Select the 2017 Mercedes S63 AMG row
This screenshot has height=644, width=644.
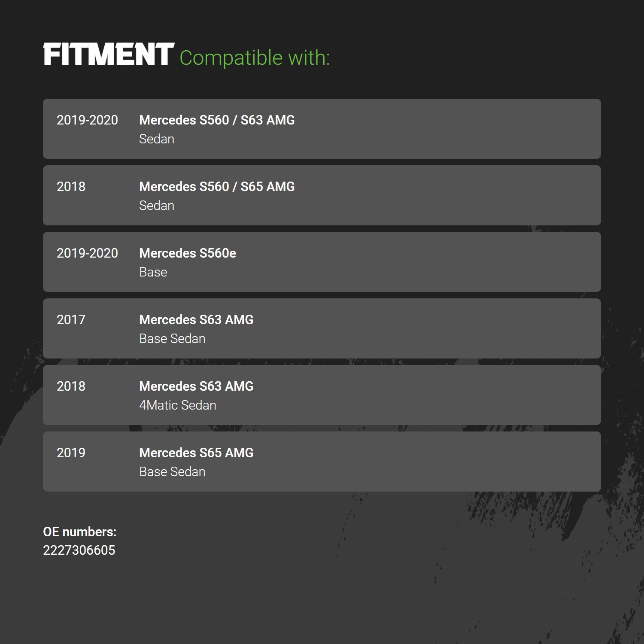322,328
